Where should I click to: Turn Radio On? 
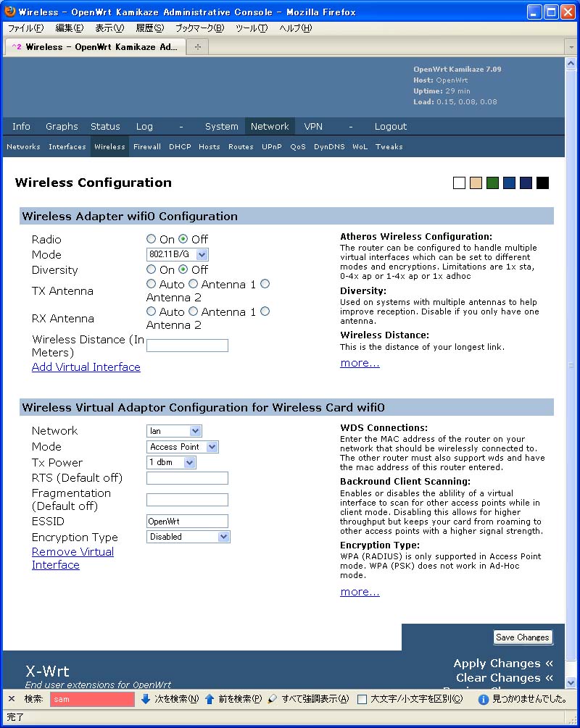[x=151, y=239]
